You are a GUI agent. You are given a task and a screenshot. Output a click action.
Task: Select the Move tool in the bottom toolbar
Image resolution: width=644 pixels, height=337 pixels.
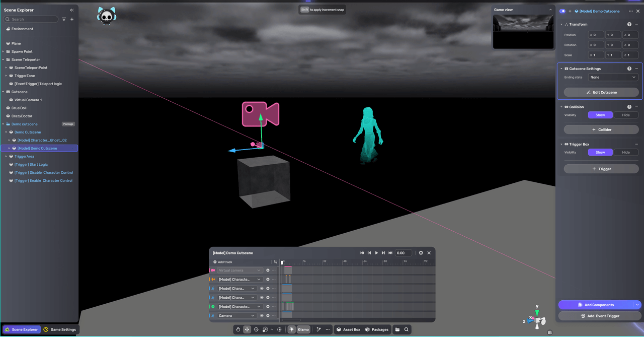(247, 329)
